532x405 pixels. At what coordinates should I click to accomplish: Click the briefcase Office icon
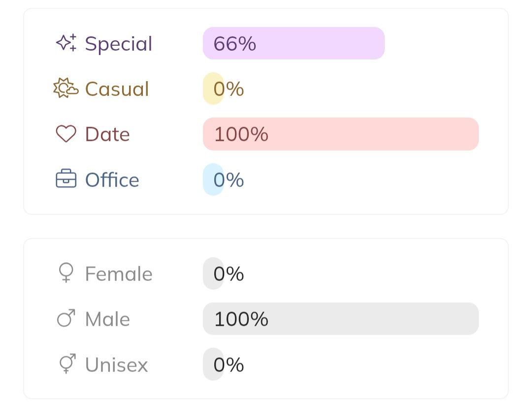point(66,179)
